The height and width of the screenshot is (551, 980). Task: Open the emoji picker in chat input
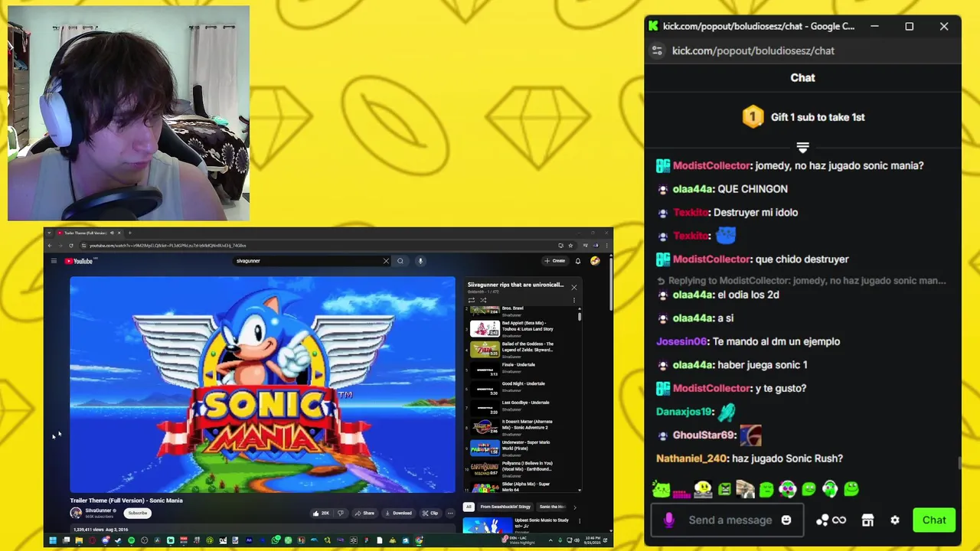pos(786,520)
